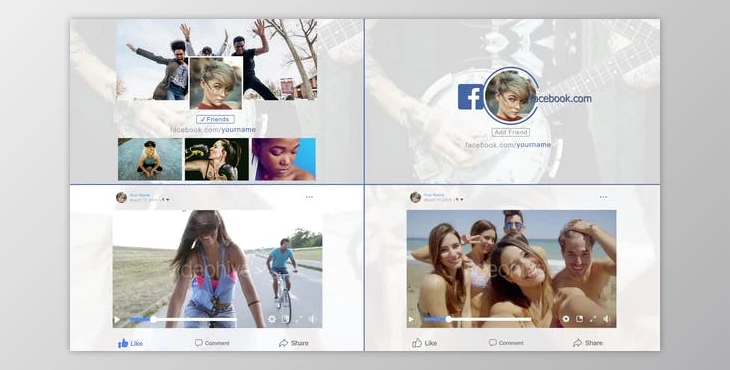Open the three-dot menu of the bicycle post
This screenshot has width=730, height=370.
(x=310, y=197)
